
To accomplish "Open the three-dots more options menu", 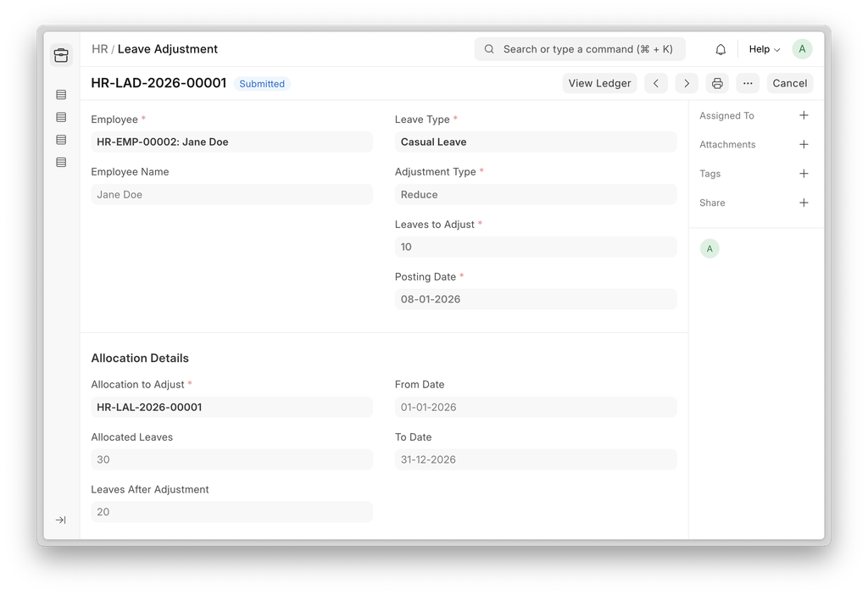I will 747,83.
